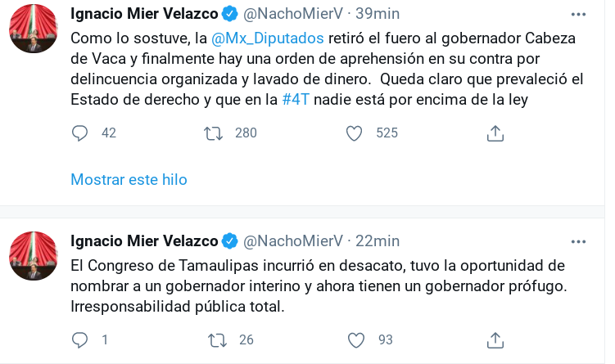The height and width of the screenshot is (364, 615).
Task: Retweet the tweet with 280 retweets
Action: pyautogui.click(x=213, y=133)
